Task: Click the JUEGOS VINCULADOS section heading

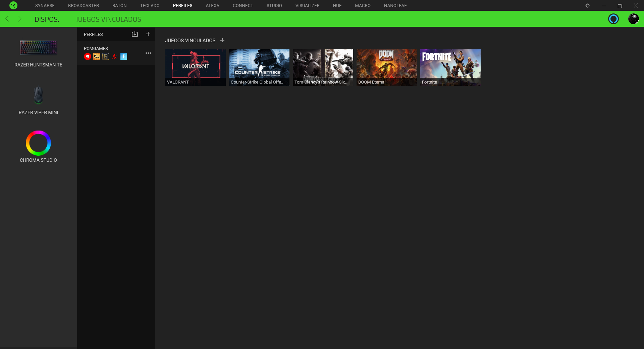Action: [x=190, y=40]
